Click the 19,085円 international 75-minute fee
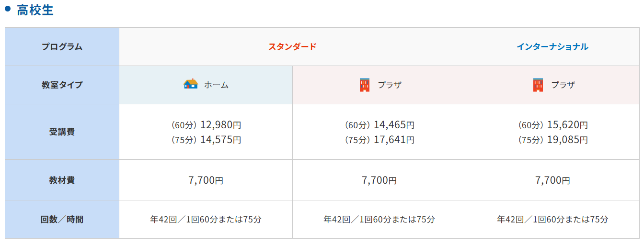 (x=567, y=140)
